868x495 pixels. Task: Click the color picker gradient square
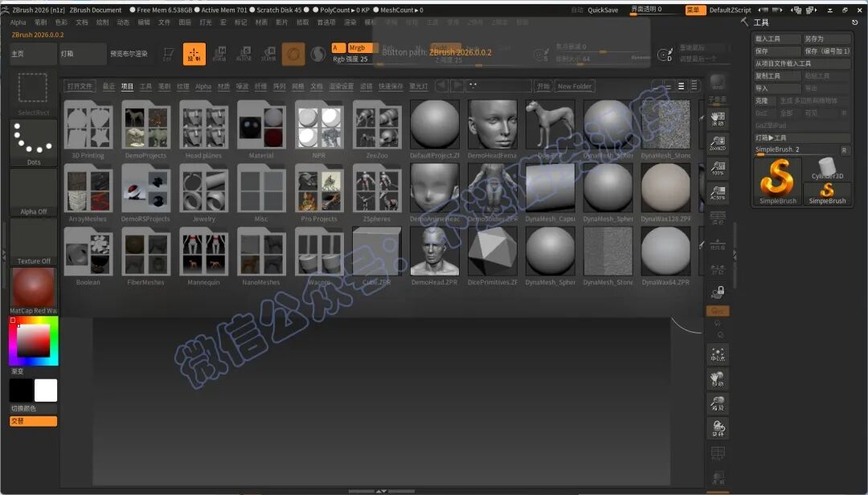click(x=34, y=340)
